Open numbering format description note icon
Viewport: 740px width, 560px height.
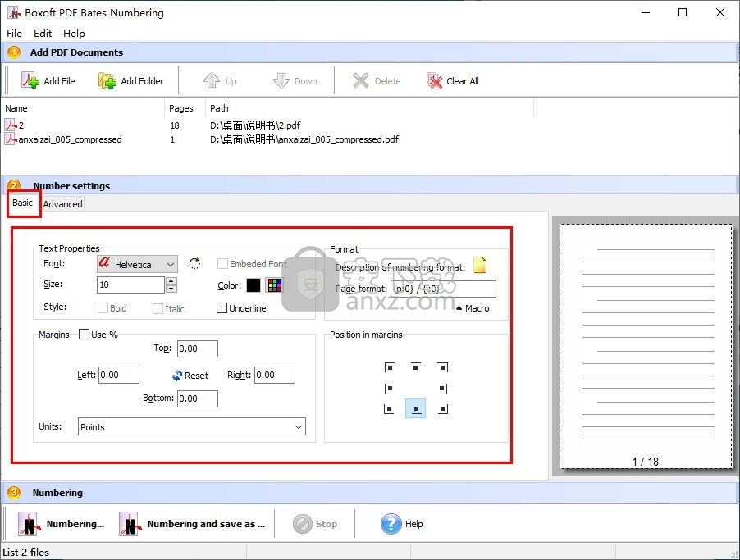click(479, 265)
